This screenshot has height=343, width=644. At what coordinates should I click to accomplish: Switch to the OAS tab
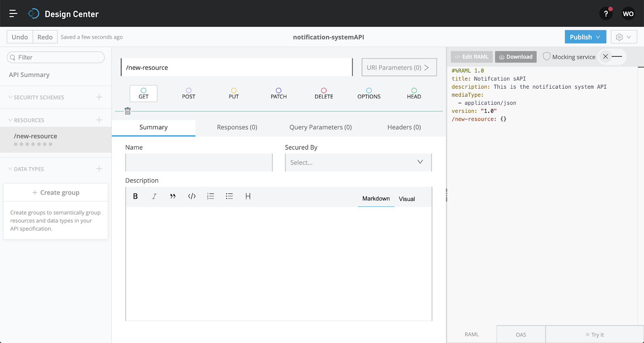[x=521, y=335]
